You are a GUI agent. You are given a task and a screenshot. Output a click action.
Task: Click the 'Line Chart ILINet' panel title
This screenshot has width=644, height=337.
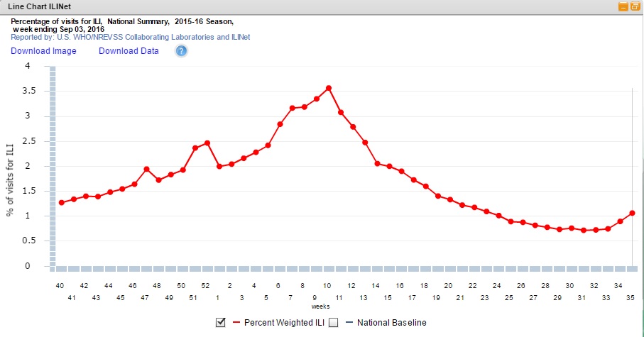pyautogui.click(x=40, y=6)
